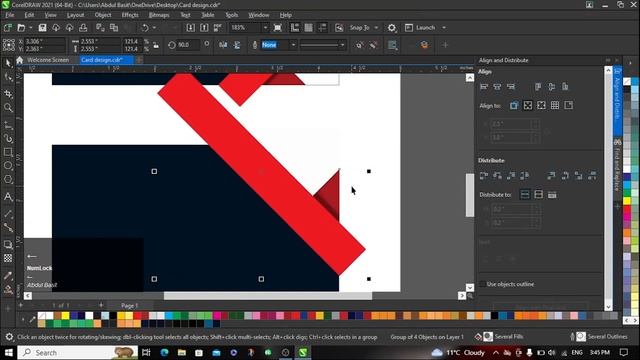Viewport: 640px width, 360px height.
Task: Toggle the lock ratio padlock
Action: pos(156,45)
